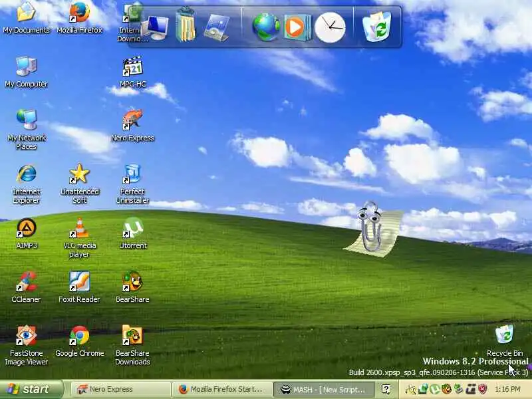Switch to the Nero Express taskbar button
The width and height of the screenshot is (532, 399).
pos(120,389)
